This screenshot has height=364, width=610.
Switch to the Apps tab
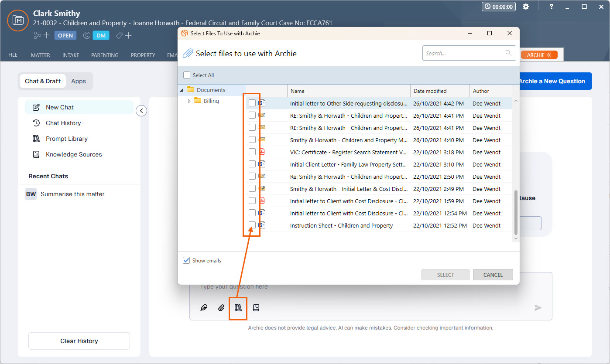coord(79,81)
